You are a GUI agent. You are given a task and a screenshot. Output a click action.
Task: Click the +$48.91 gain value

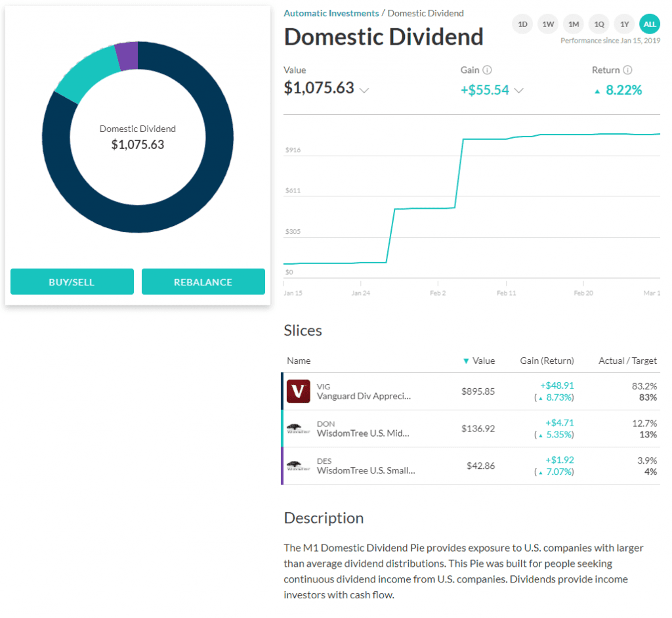click(556, 386)
